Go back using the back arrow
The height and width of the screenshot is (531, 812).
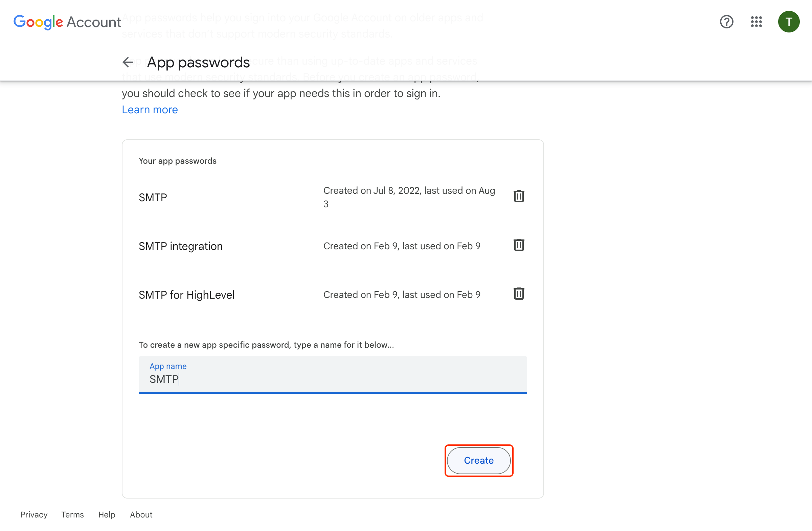pos(128,63)
